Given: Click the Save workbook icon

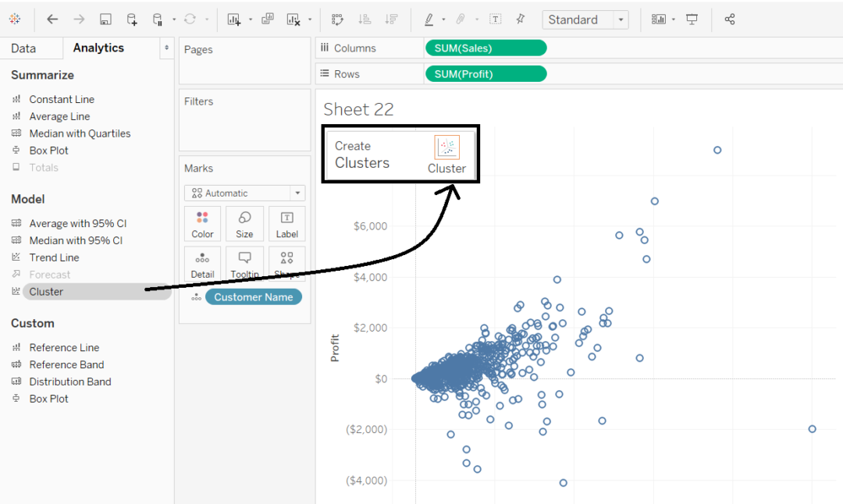Looking at the screenshot, I should (105, 17).
